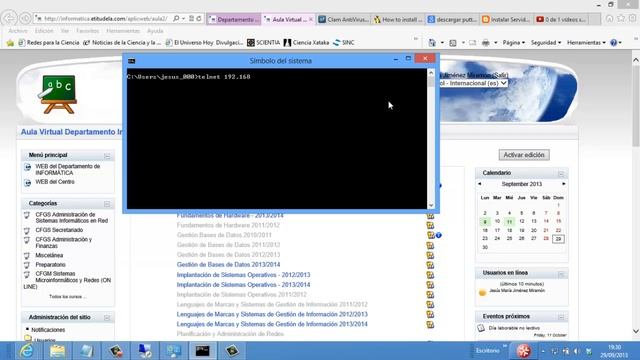Screen dimensions: 640x360
Task: Open the address bar search magnifier
Action: (x=176, y=18)
